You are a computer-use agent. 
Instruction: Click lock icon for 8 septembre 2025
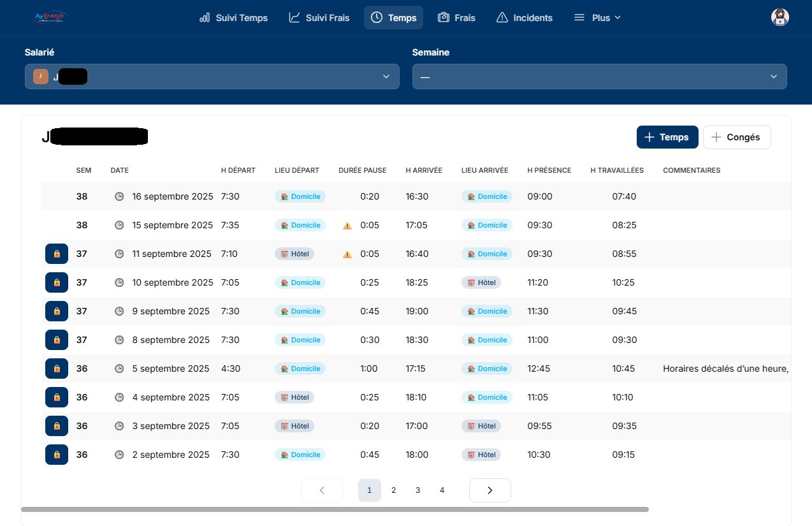[x=57, y=340]
